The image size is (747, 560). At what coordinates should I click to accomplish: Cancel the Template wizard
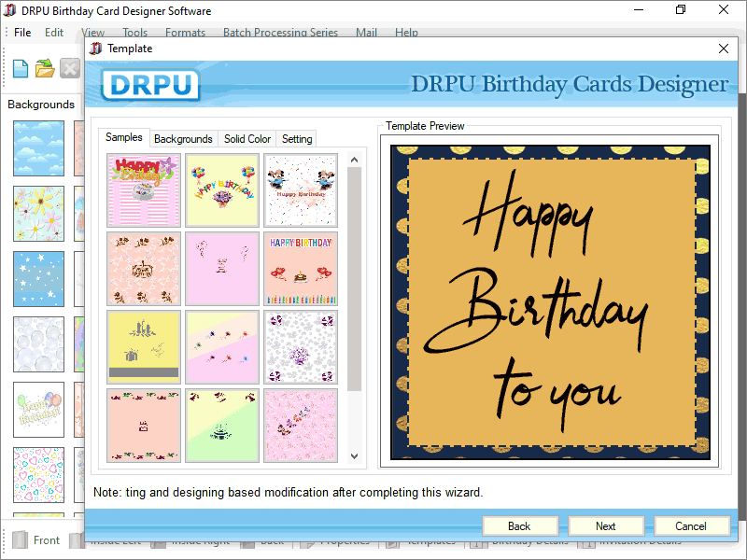pyautogui.click(x=691, y=526)
